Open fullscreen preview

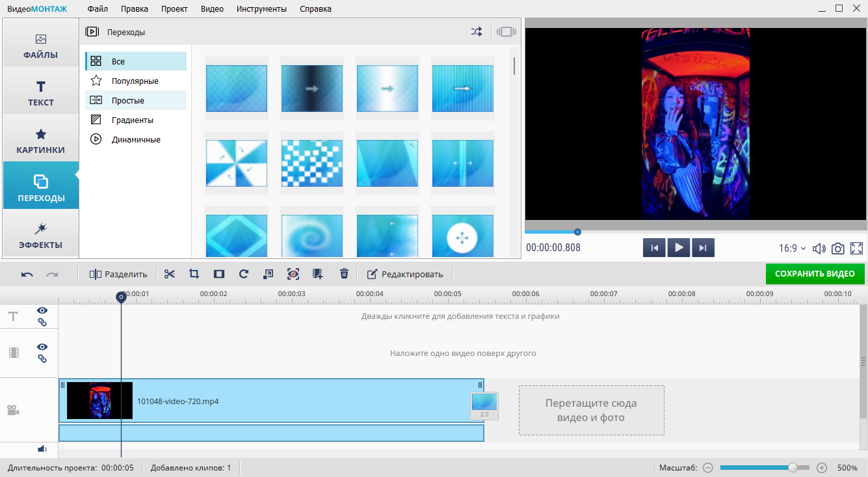(856, 248)
